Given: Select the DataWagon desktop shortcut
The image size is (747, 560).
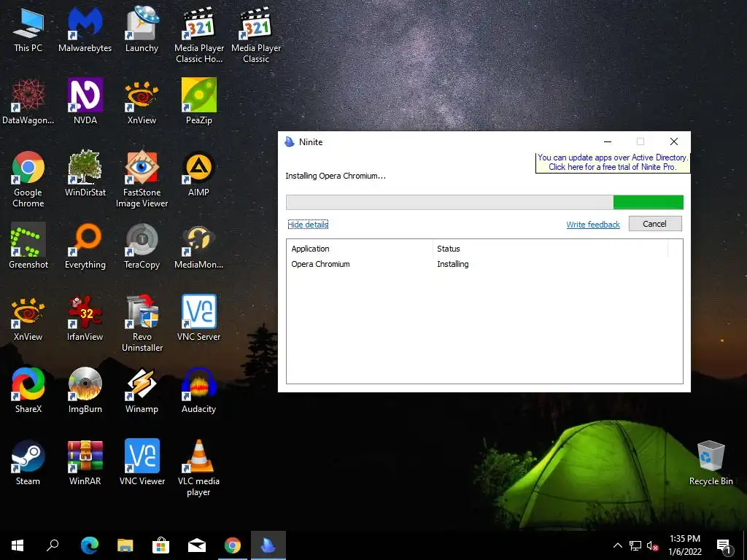Looking at the screenshot, I should (x=28, y=102).
